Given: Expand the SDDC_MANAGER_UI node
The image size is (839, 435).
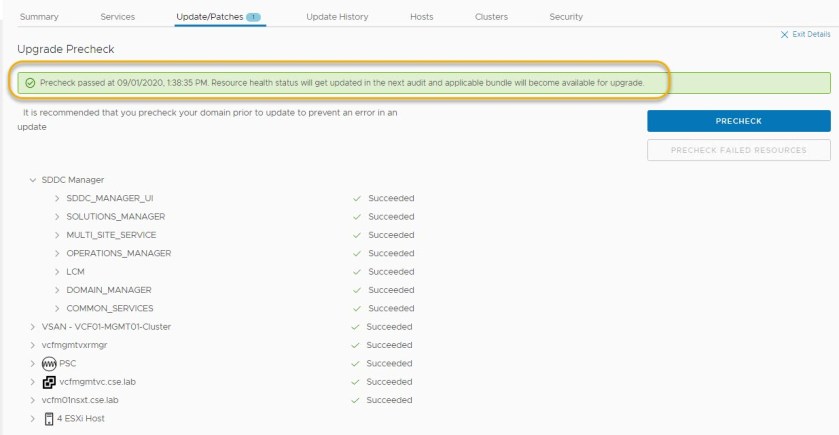Looking at the screenshot, I should (57, 199).
